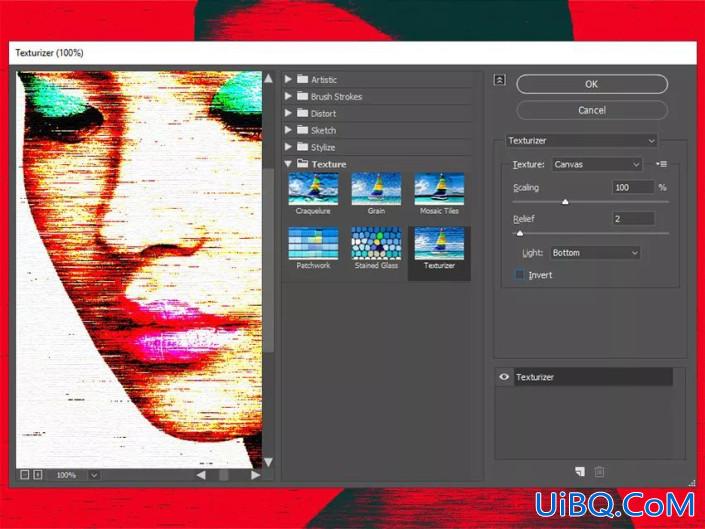The height and width of the screenshot is (529, 705).
Task: Open the Texturizer filter name dropdown
Action: (x=581, y=141)
